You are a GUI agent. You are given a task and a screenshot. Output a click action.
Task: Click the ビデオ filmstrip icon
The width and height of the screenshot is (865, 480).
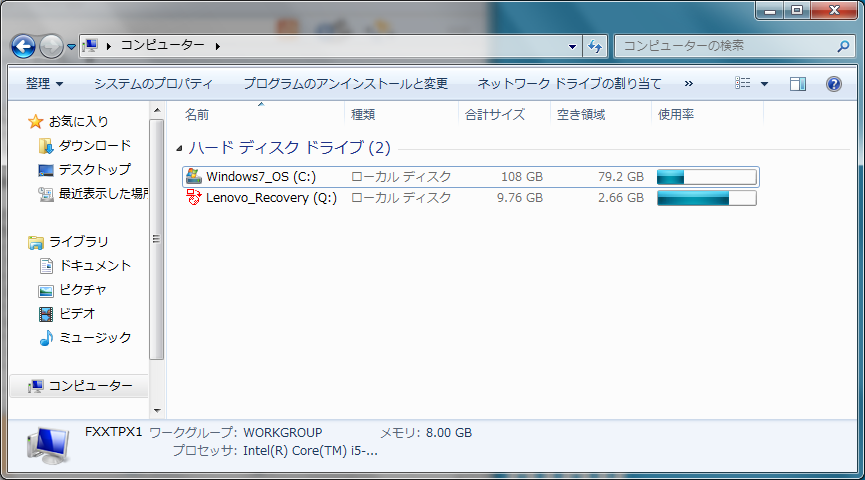point(46,314)
